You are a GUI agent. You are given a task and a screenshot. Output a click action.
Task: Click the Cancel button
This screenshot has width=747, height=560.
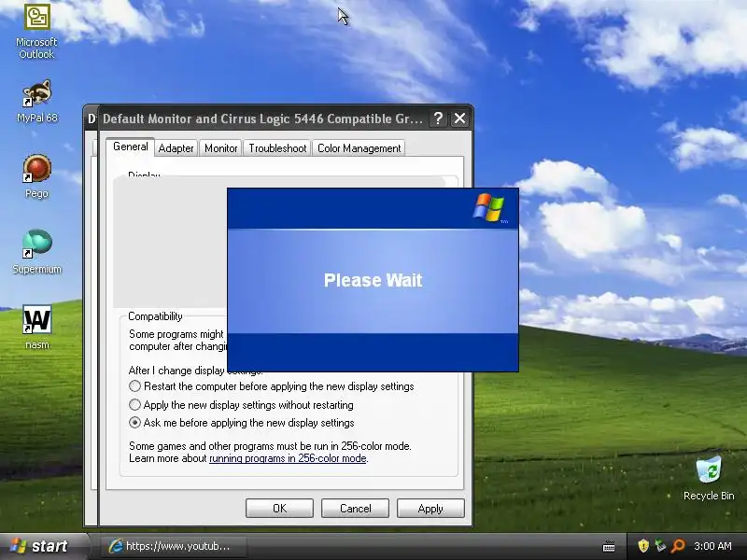(x=355, y=509)
